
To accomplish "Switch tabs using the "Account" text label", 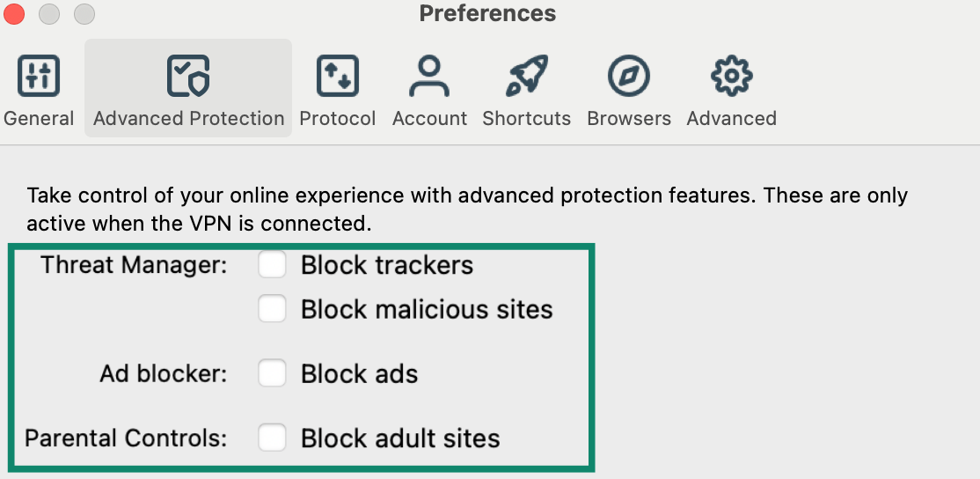I will pos(429,119).
